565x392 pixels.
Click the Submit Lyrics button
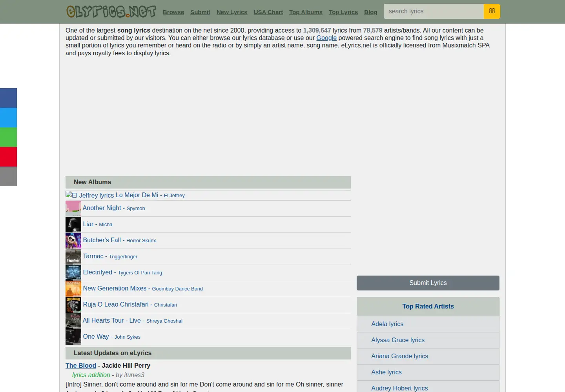(428, 283)
